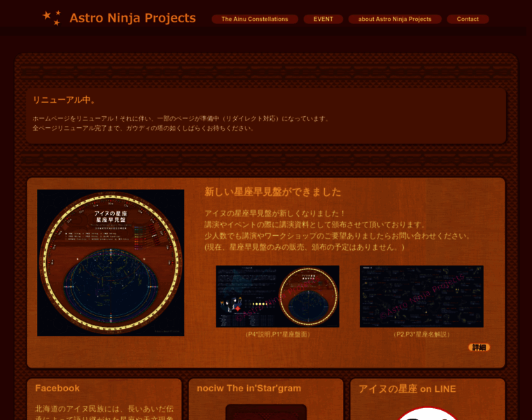
Task: Select the アイヌの星座 on LINE heading
Action: 407,388
